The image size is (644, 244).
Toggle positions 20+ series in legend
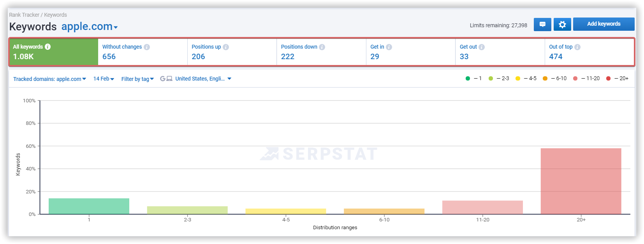(617, 78)
